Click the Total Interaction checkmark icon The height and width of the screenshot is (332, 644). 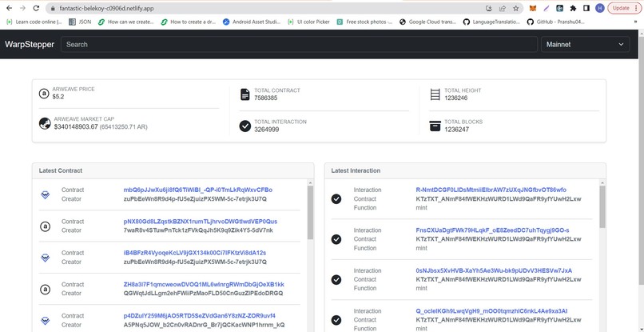[244, 126]
